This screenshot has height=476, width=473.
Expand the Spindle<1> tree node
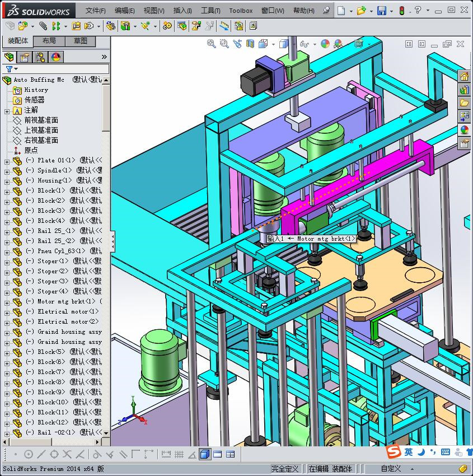[x=7, y=172]
